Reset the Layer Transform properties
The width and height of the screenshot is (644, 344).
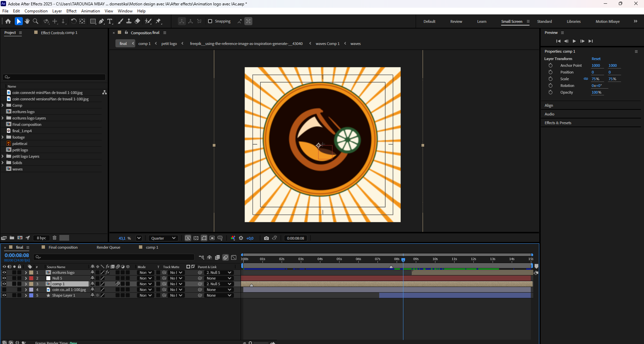[x=596, y=59]
